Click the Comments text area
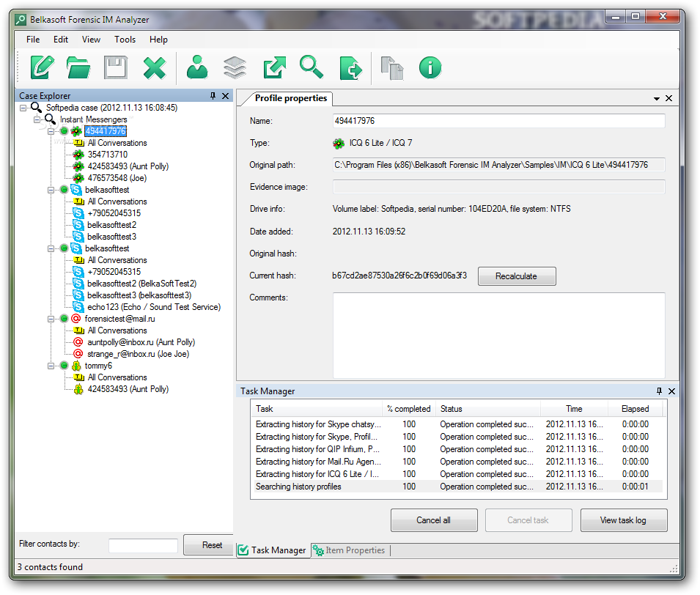The image size is (700, 595). [499, 336]
